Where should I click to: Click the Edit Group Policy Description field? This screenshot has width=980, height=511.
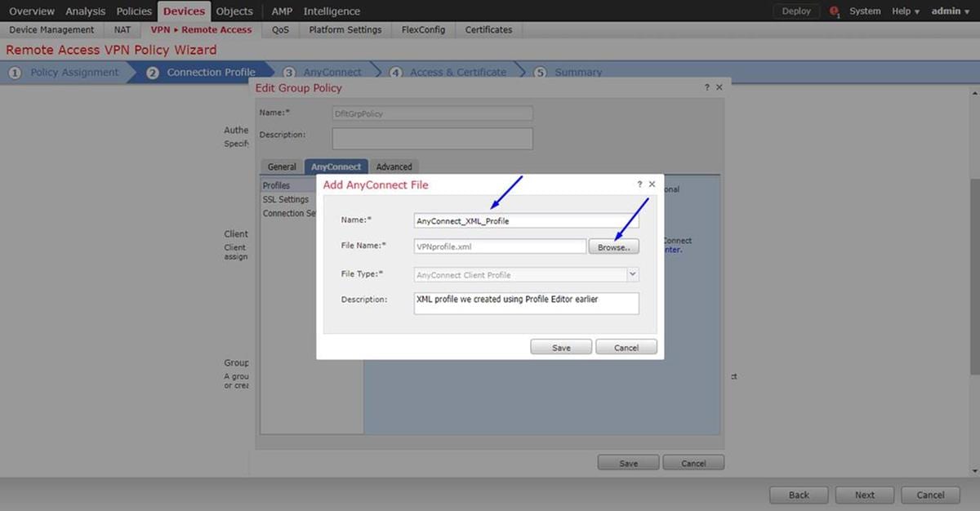coord(433,138)
